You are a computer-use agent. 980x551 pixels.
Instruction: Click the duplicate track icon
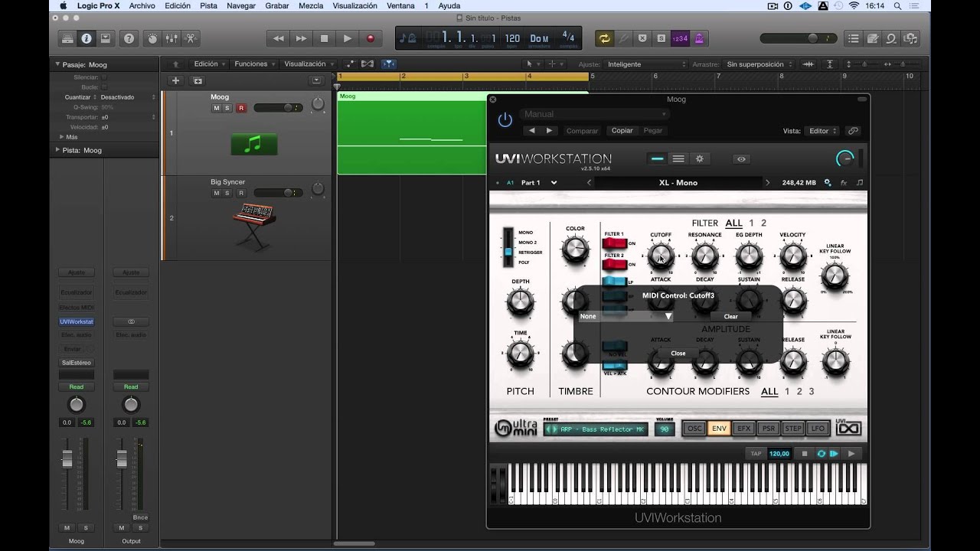[198, 80]
